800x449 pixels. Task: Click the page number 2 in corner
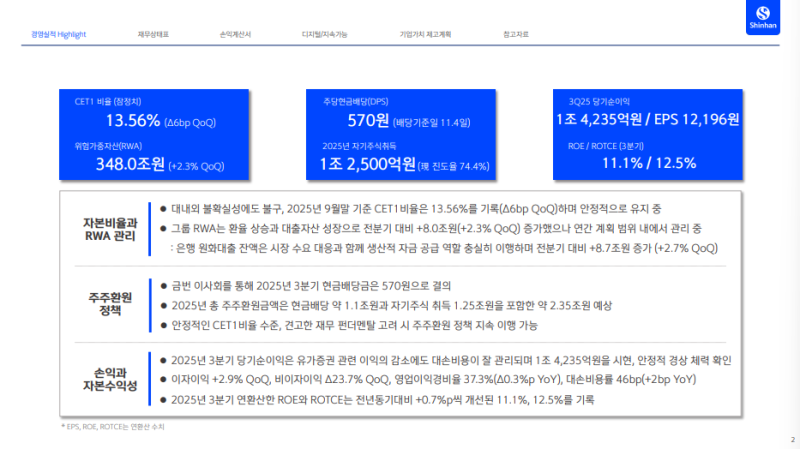[791, 439]
